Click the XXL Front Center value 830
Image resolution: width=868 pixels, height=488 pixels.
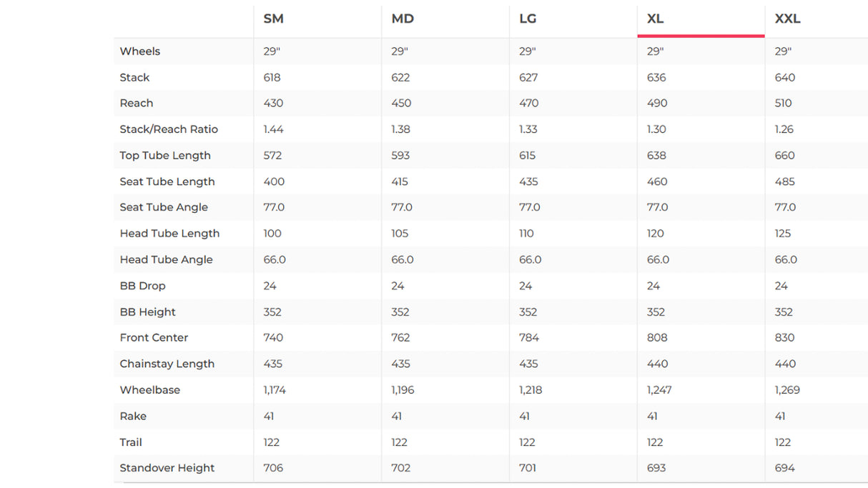click(785, 337)
